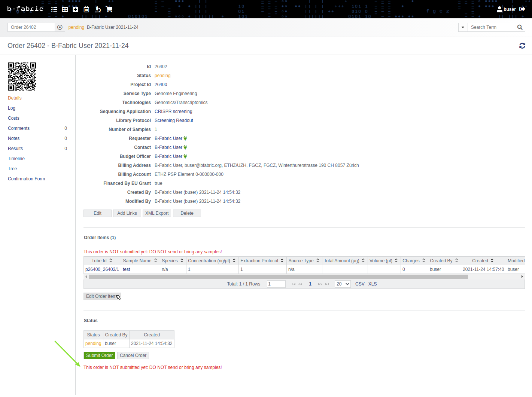Open the task list icon in header
The height and width of the screenshot is (397, 532).
click(54, 9)
